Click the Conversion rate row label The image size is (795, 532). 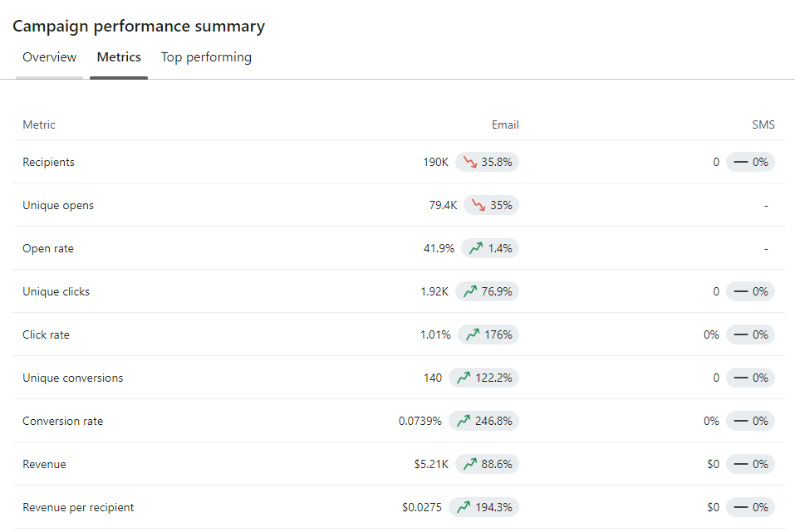click(x=63, y=421)
